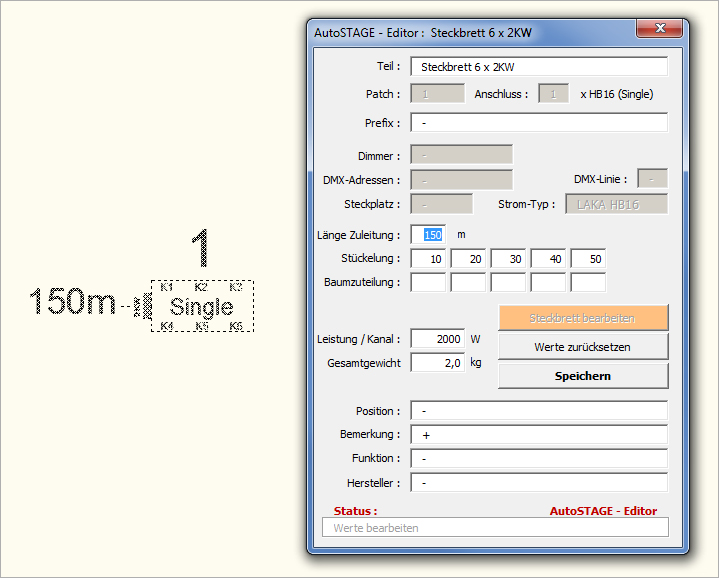This screenshot has height=578, width=719.
Task: Click the Stückelung field containing 10
Action: pyautogui.click(x=428, y=259)
